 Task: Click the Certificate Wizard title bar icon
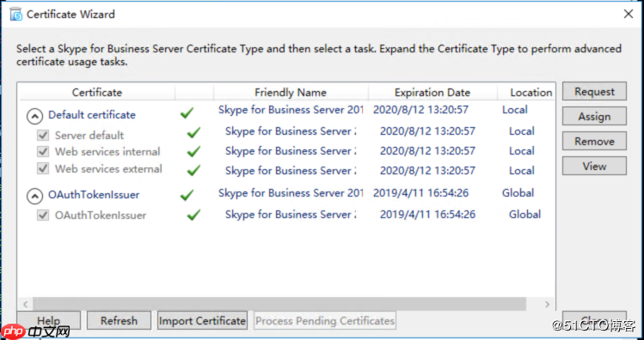pyautogui.click(x=16, y=15)
